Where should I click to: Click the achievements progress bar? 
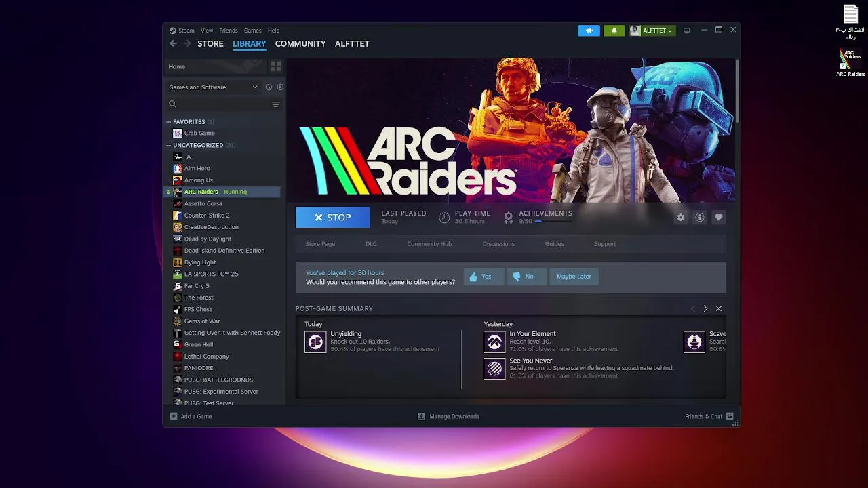(x=554, y=221)
